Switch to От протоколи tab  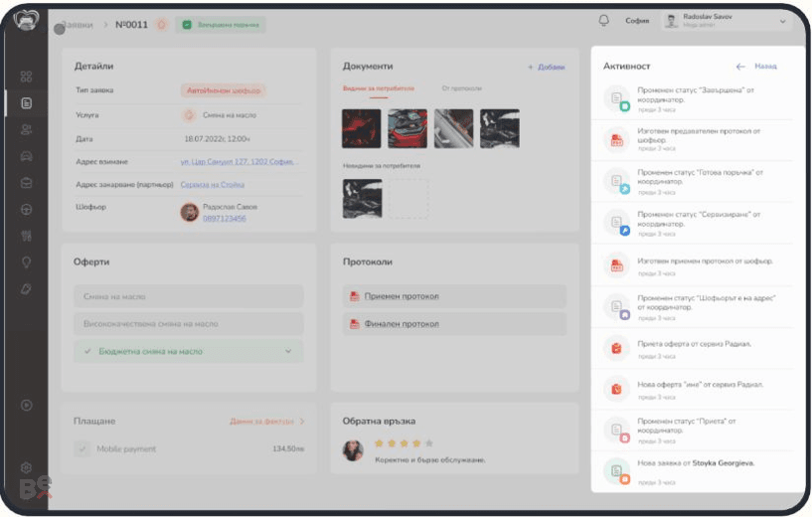coord(462,88)
